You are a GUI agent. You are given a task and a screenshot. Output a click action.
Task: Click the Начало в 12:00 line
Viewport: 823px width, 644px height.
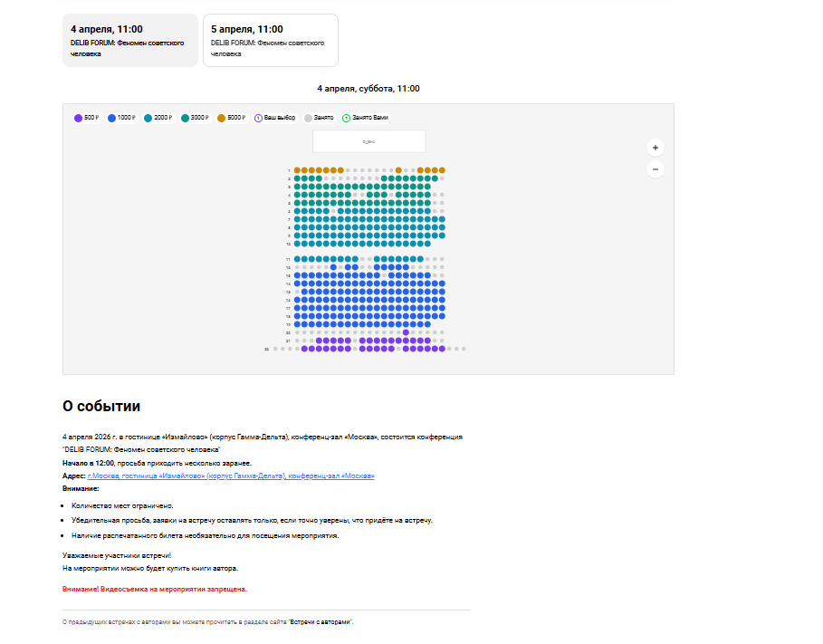click(157, 464)
